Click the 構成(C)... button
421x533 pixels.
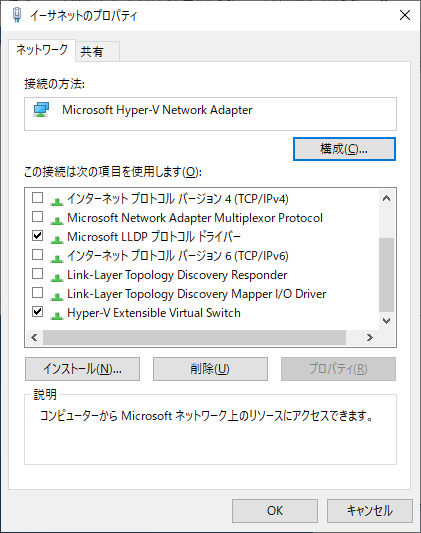point(344,149)
